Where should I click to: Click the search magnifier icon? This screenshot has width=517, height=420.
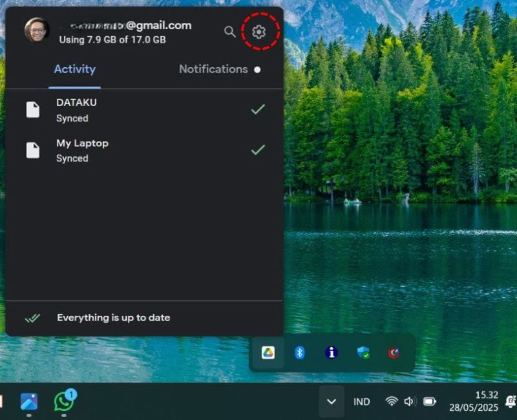[x=229, y=31]
